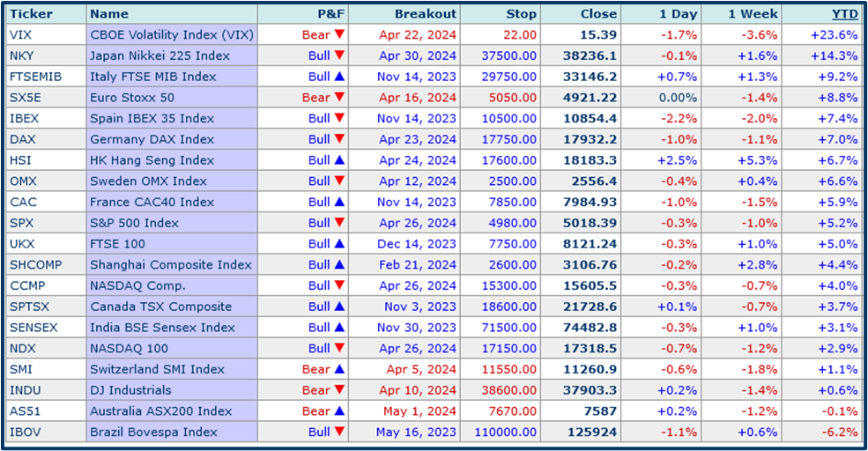The width and height of the screenshot is (868, 451).
Task: Click the blue up arrow for Switzerland SMI Index
Action: (339, 370)
